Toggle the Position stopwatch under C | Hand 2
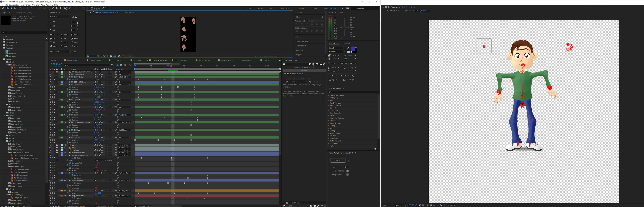 coord(67,87)
